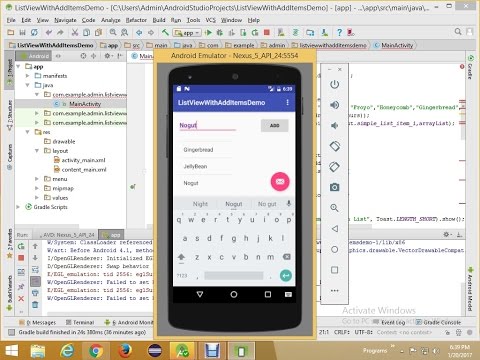Click emulator panel Back triangle button
Viewport: 480px width, 360px height.
pos(335,229)
